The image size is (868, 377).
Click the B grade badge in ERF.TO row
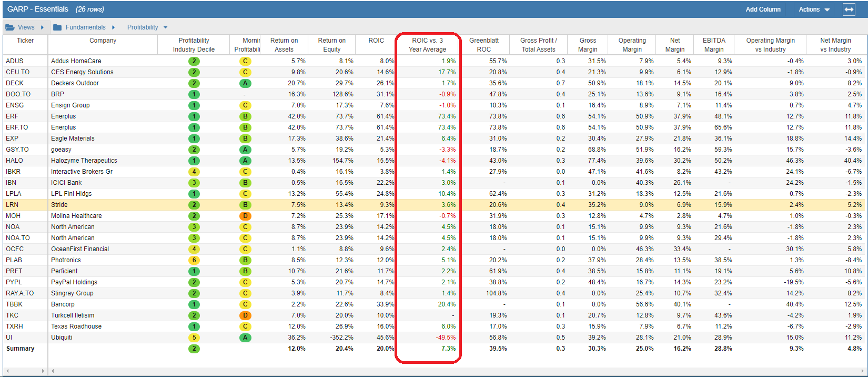point(245,127)
